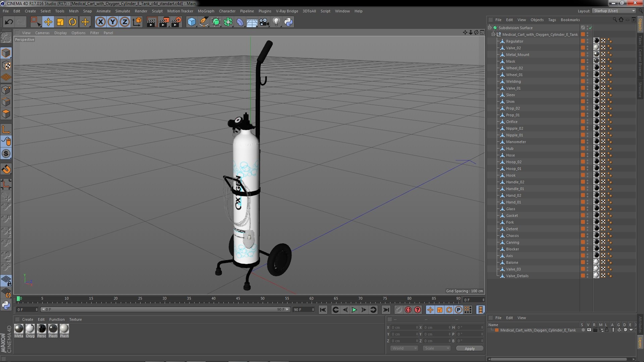644x362 pixels.
Task: Toggle Subdivision Surface enable checkmark
Action: (591, 28)
